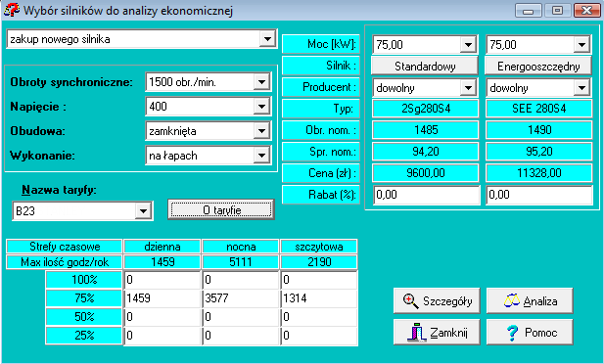Click the 25% szczytowa hours field

[x=319, y=336]
